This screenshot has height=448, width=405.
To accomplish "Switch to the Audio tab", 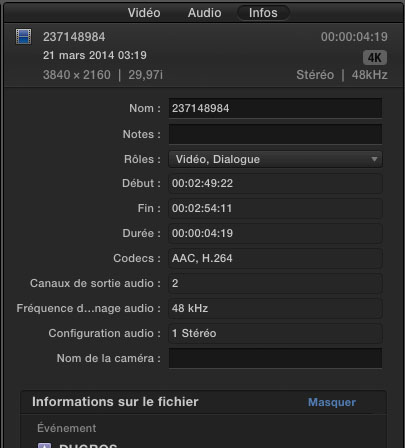I will (x=204, y=13).
